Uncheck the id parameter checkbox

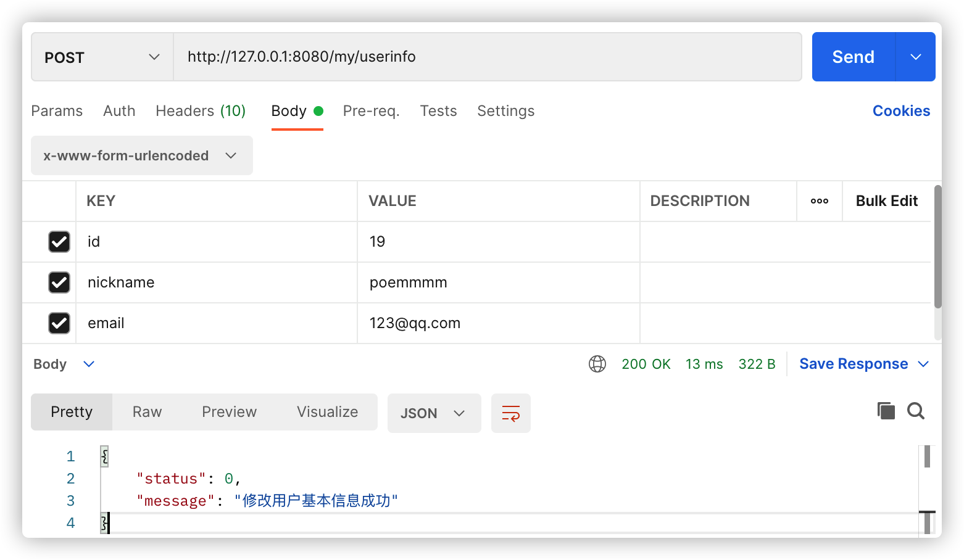coord(59,242)
